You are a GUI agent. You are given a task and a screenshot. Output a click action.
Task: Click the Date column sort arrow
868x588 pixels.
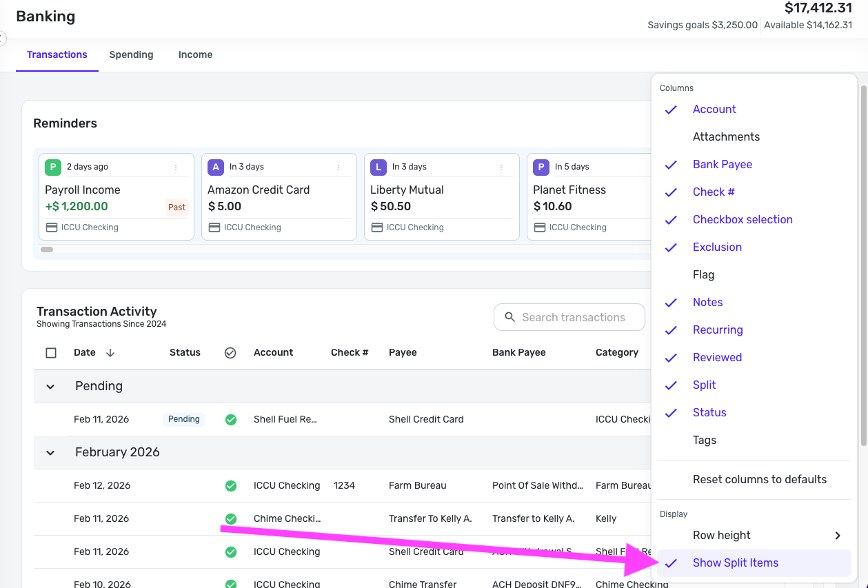click(110, 353)
